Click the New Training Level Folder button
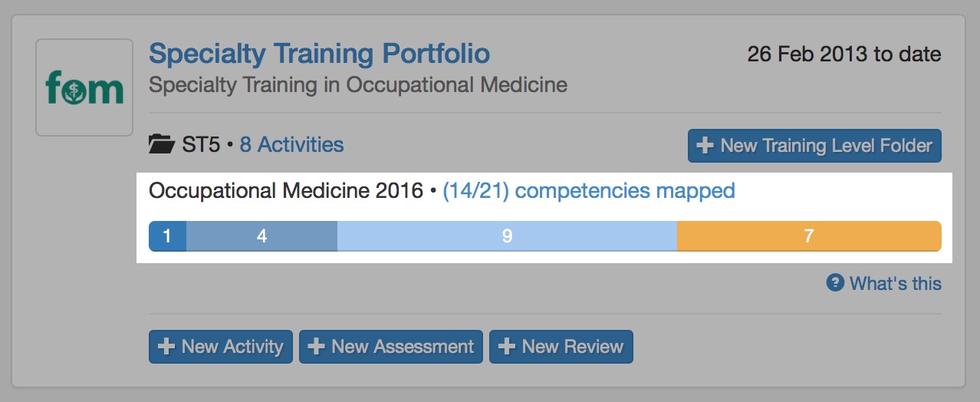This screenshot has width=980, height=402. click(814, 146)
